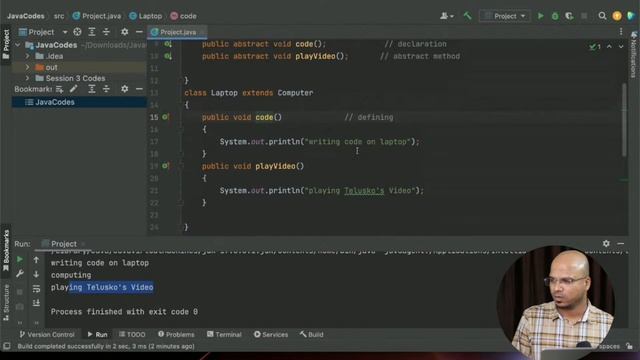This screenshot has height=360, width=640.
Task: Expand the .idea folder
Action: point(27,56)
